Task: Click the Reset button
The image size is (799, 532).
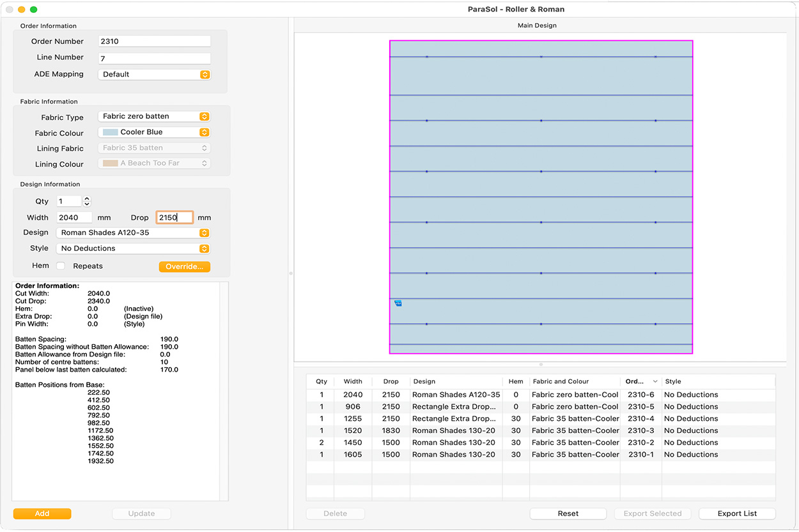Action: (x=568, y=513)
